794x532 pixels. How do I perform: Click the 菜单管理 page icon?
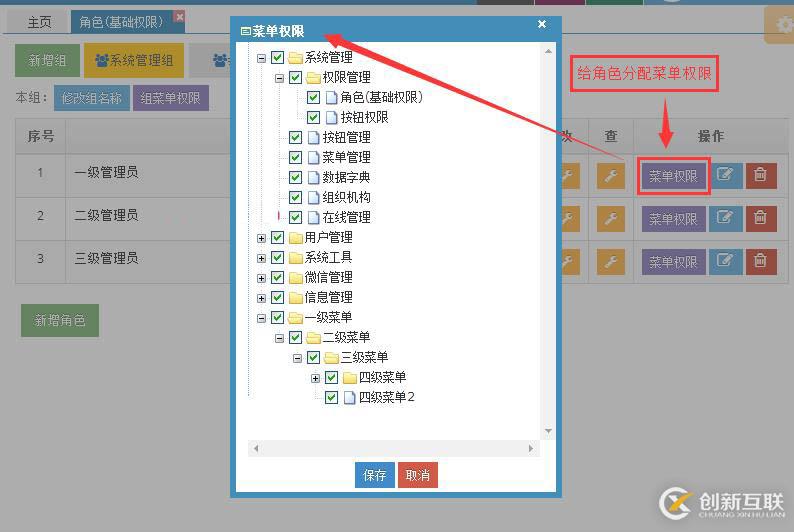313,157
